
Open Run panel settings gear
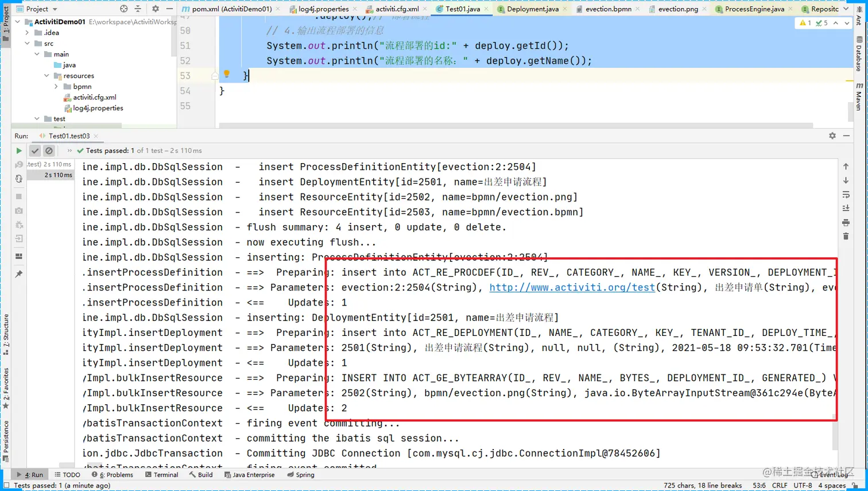point(832,136)
